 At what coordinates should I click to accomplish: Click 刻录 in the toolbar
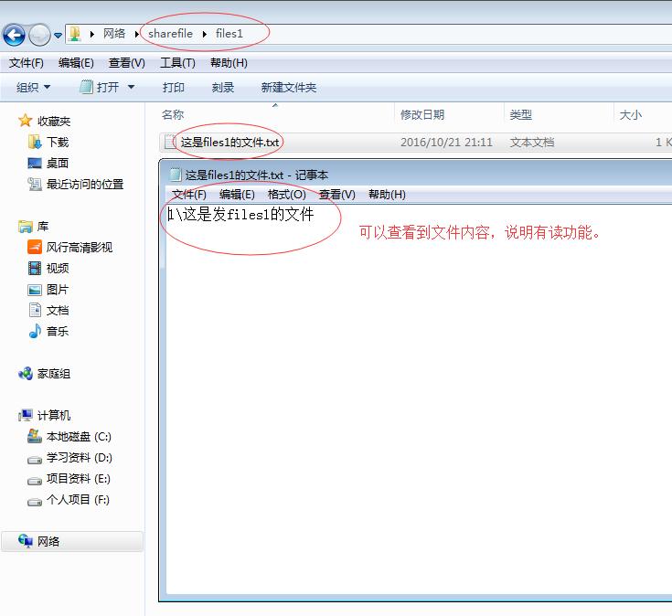coord(223,88)
